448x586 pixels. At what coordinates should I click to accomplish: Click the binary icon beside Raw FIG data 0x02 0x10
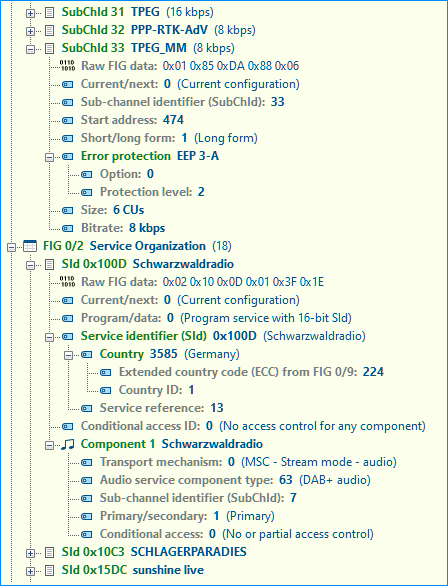point(67,282)
